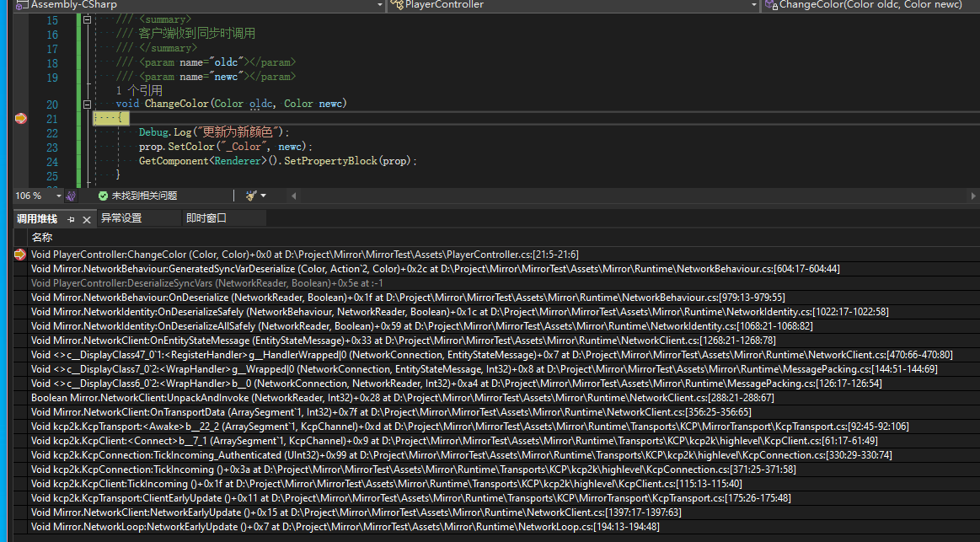
Task: Switch to the 异常设置 tab
Action: pos(121,218)
